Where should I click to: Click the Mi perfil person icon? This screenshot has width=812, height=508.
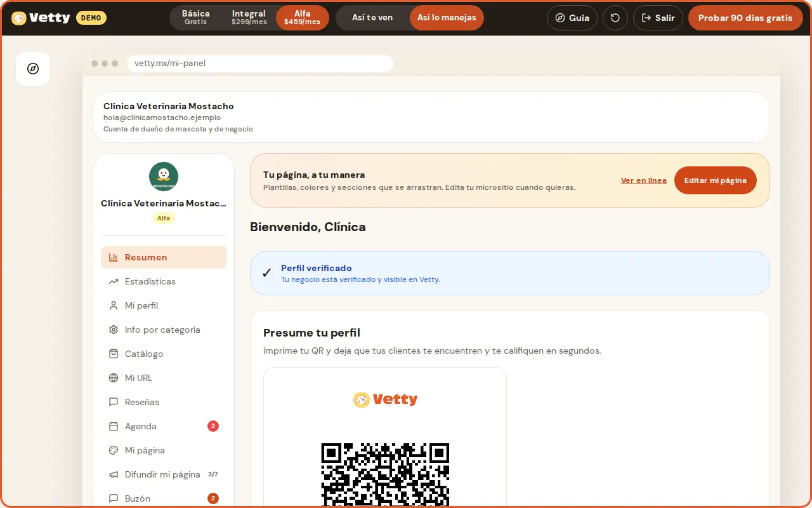click(114, 305)
